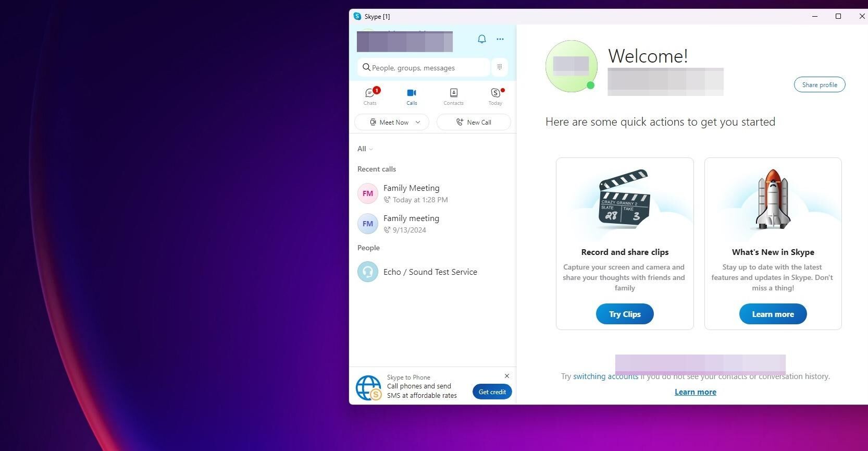Expand the Meet Now dropdown arrow
The image size is (868, 451).
coord(418,122)
